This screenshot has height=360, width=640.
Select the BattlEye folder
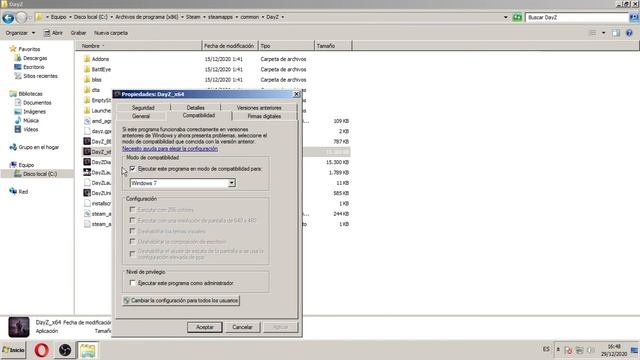pos(101,69)
